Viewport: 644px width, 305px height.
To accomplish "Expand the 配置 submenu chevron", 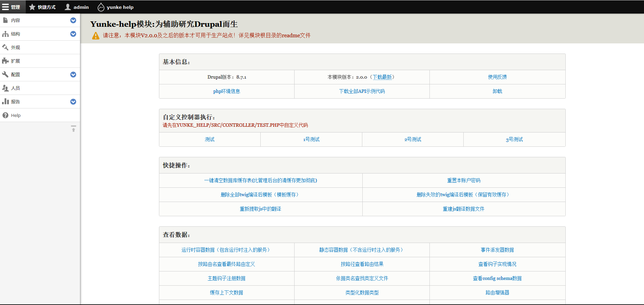I will (73, 75).
